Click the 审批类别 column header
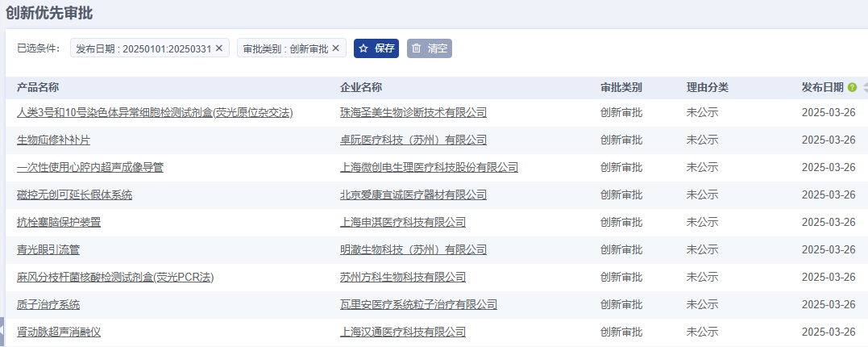Image resolution: width=868 pixels, height=347 pixels. click(621, 88)
